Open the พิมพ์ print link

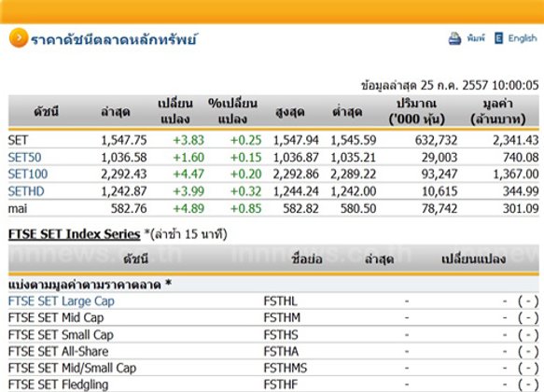[x=476, y=38]
